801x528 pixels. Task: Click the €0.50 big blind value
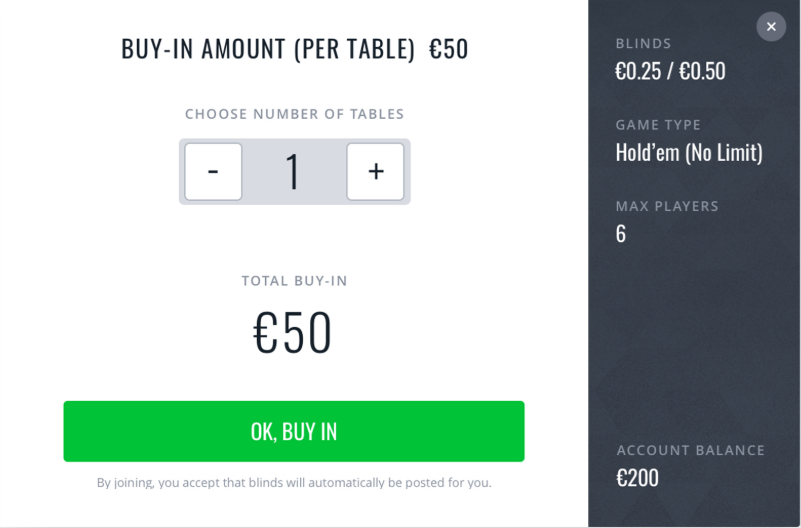[702, 71]
